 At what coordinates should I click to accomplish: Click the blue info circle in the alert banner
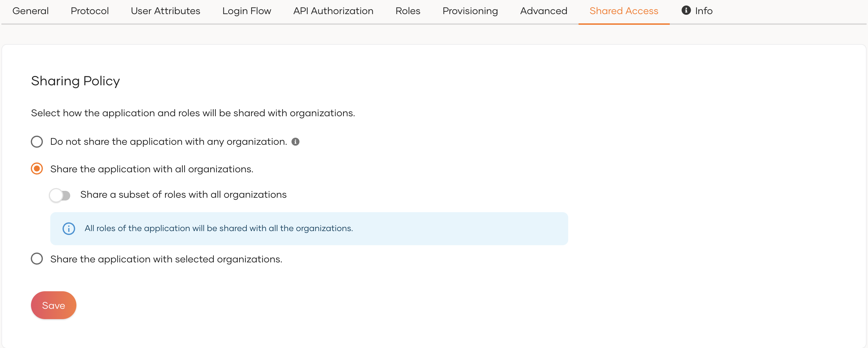[69, 229]
